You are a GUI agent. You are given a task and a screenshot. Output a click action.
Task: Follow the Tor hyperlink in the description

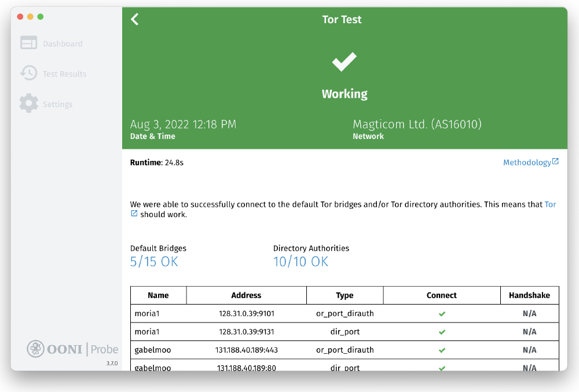tap(550, 204)
